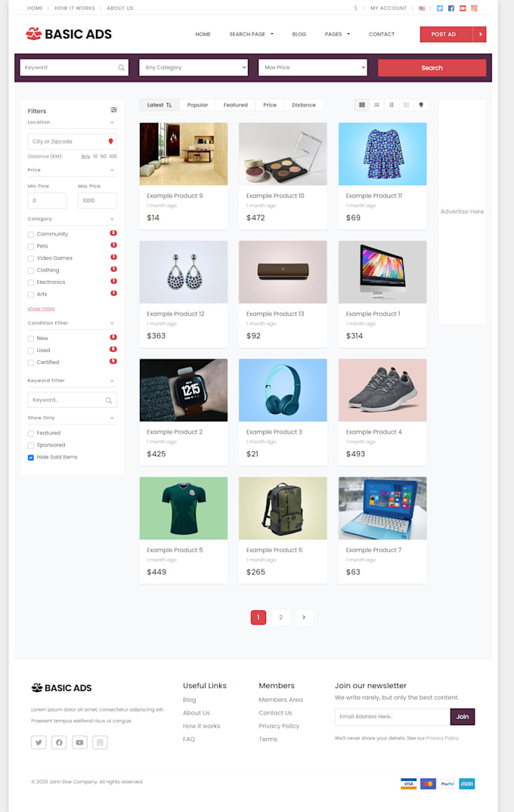Click show more categories link

click(x=41, y=309)
